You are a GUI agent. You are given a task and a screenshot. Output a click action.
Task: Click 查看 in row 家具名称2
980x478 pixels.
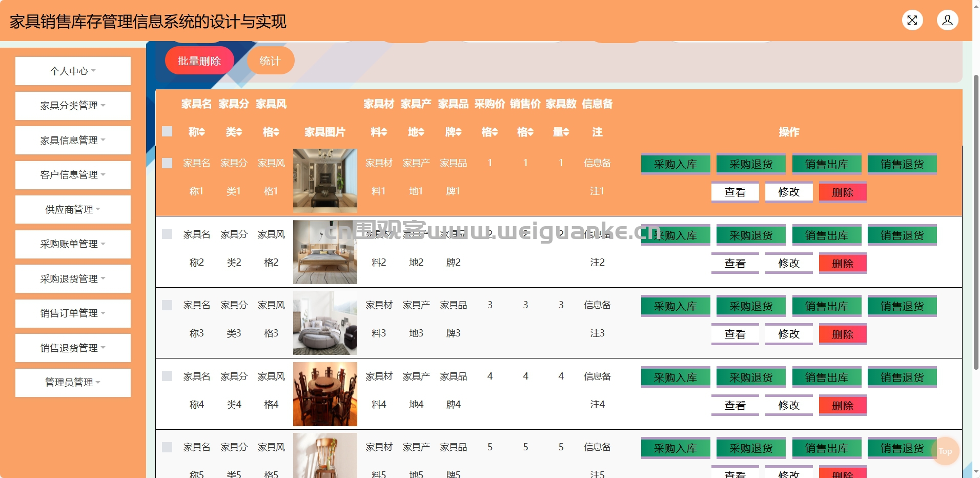735,263
